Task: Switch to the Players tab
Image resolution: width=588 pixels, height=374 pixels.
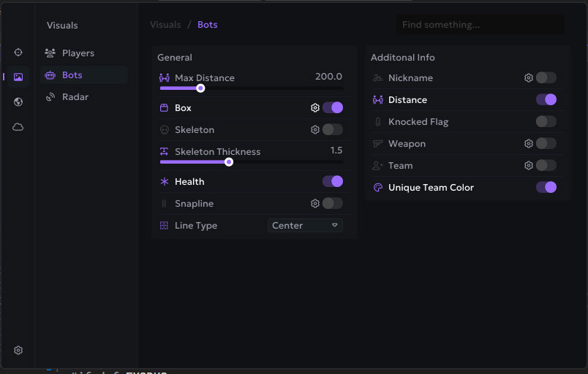Action: (78, 53)
